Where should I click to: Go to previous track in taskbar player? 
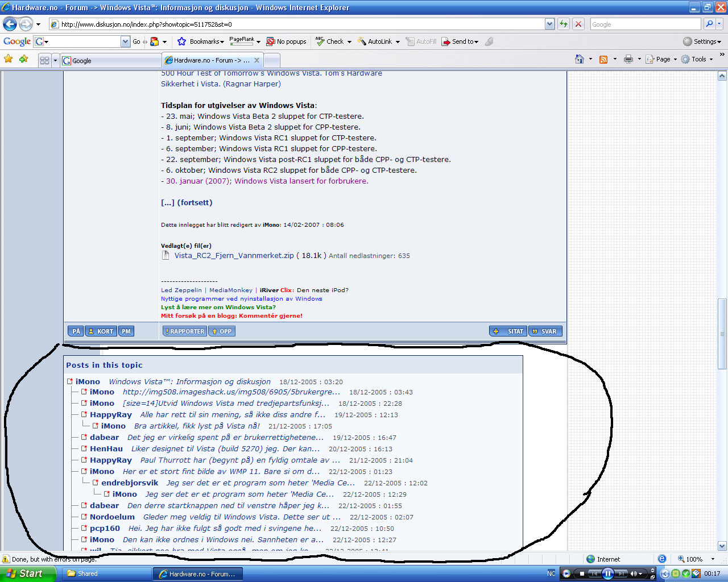[x=594, y=574]
